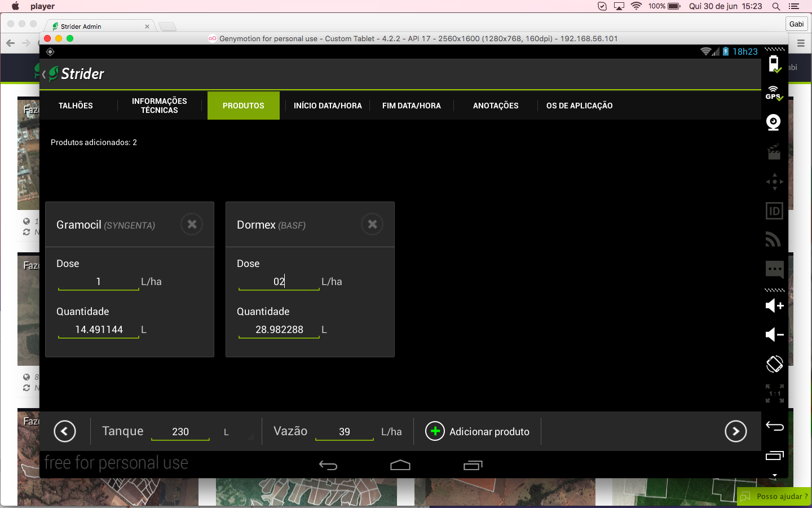Edit Gramocil quantidade field

click(99, 330)
